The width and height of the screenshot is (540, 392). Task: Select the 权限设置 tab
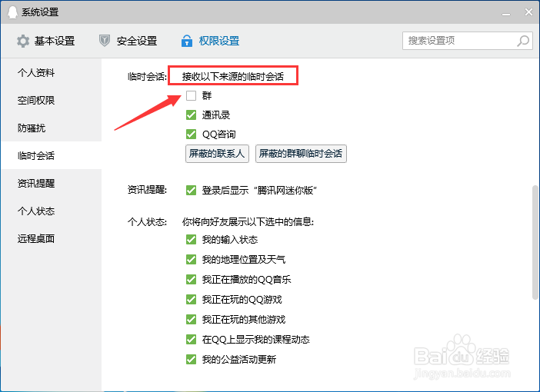tap(211, 41)
